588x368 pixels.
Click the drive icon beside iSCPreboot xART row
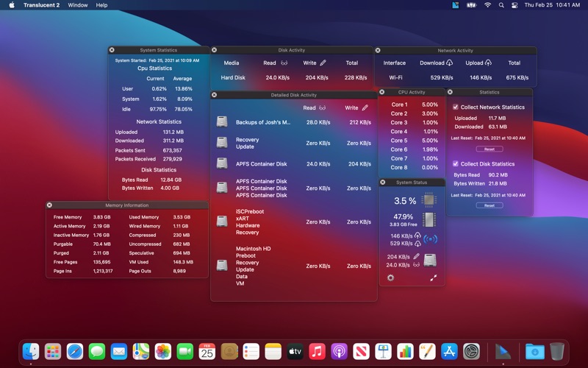[x=222, y=222]
